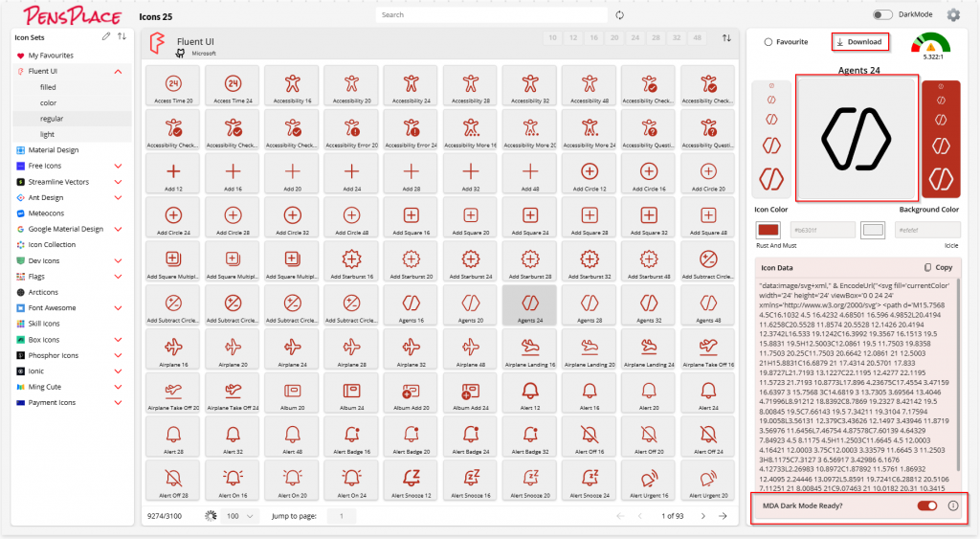
Task: Select the Access Time 20 icon
Action: pyautogui.click(x=173, y=85)
